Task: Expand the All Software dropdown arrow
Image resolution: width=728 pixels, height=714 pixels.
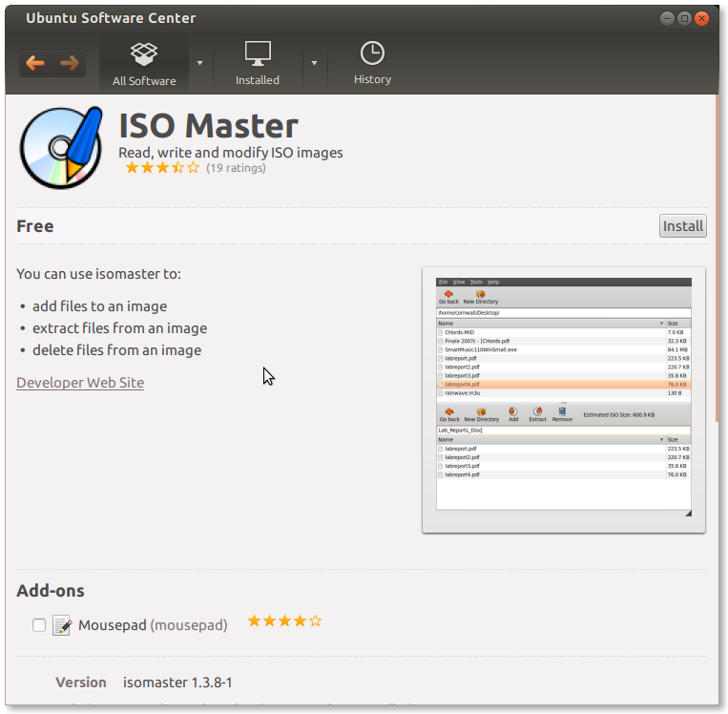Action: tap(199, 63)
